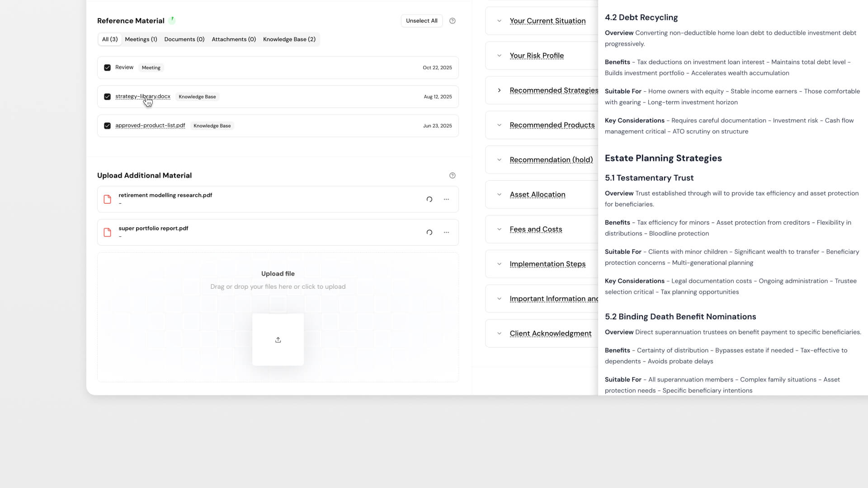Open options menu for retirement modelling research.pdf
This screenshot has height=488, width=868.
pyautogui.click(x=447, y=199)
